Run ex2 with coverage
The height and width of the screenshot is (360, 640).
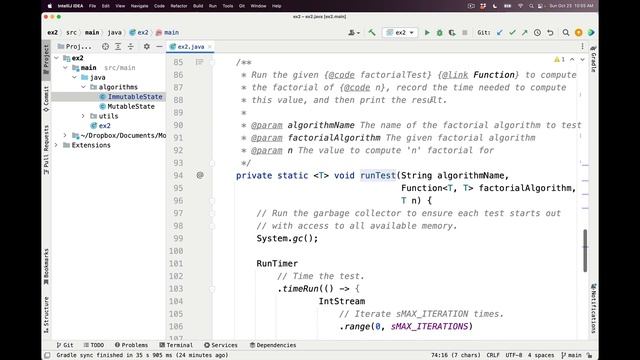452,32
